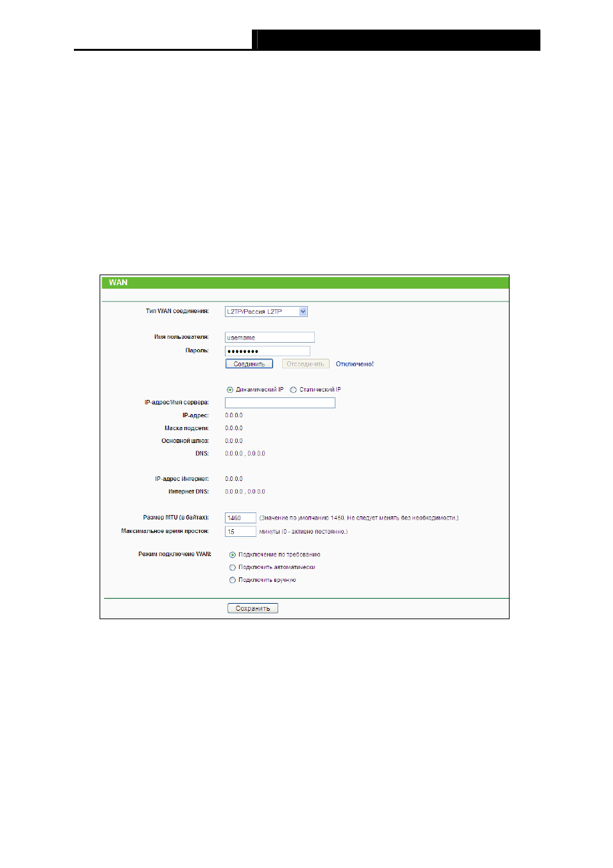Click the Режим подключение WAN label
Image resolution: width=613 pixels, height=868 pixels.
[175, 554]
